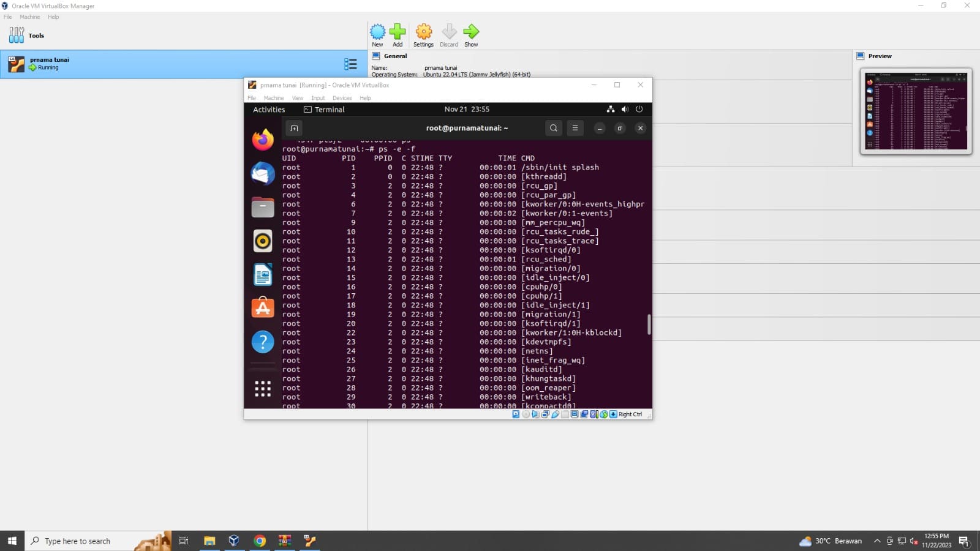980x551 pixels.
Task: Open the notification center icon in the taskbar
Action: click(964, 541)
